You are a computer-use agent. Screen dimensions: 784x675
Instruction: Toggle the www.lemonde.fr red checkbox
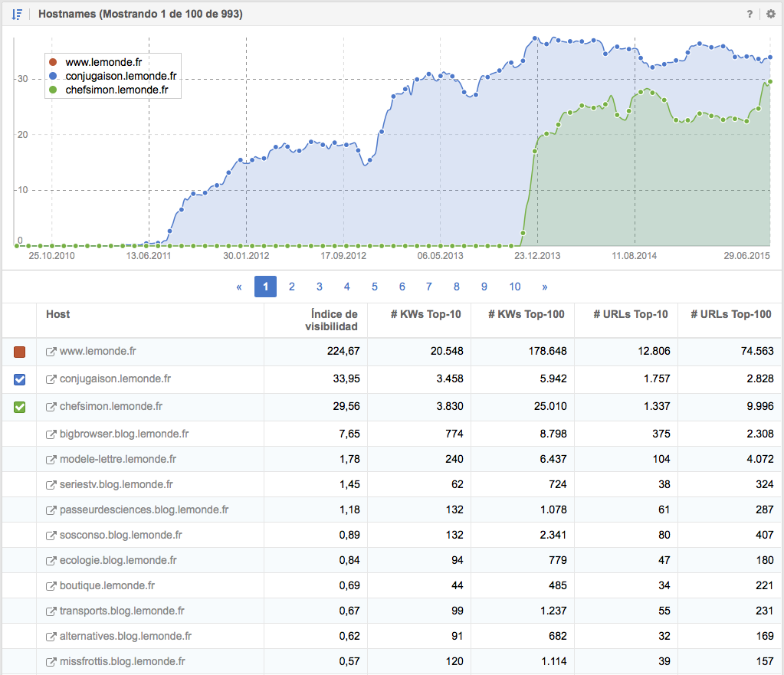20,352
